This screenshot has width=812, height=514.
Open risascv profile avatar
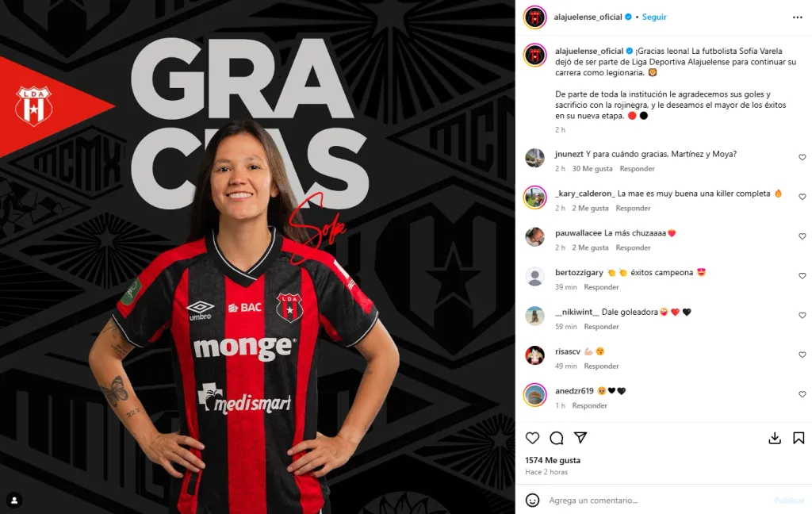[535, 355]
